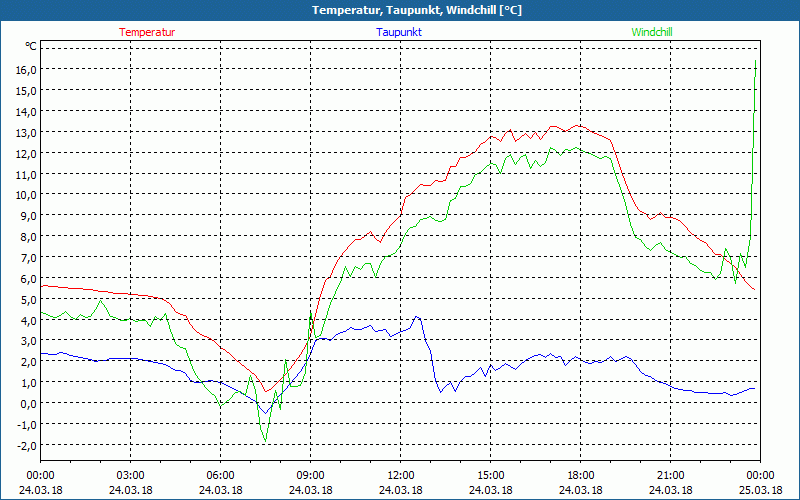
Task: Click the 2,0 y-axis value
Action: 29,362
